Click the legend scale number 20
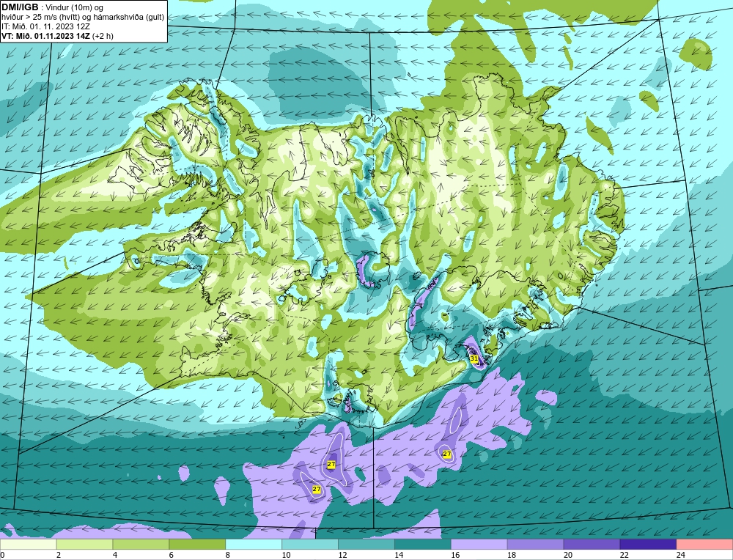The width and height of the screenshot is (733, 560). click(567, 555)
